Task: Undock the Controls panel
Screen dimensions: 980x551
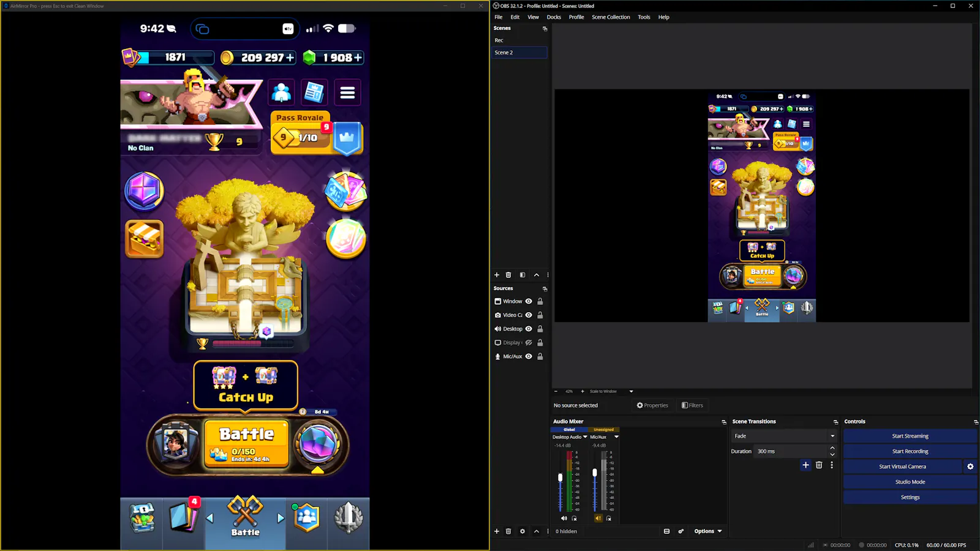Action: coord(976,422)
